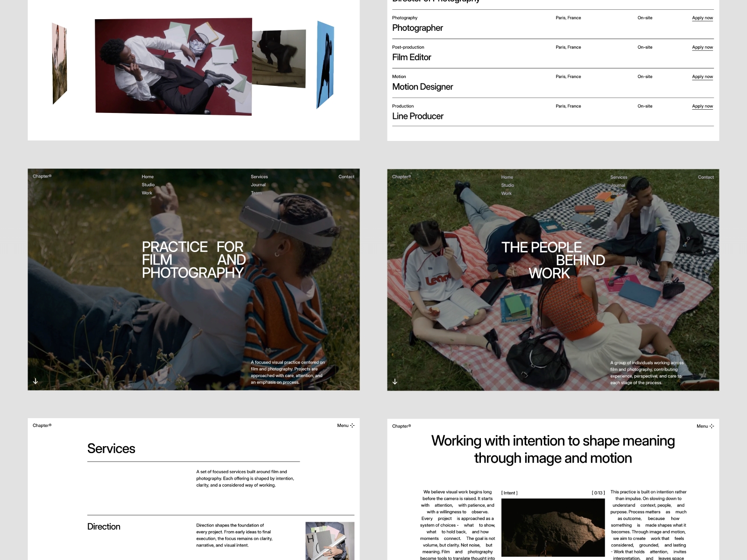This screenshot has height=560, width=747.
Task: Click the Chapter® logo on the film hero
Action: [x=42, y=176]
